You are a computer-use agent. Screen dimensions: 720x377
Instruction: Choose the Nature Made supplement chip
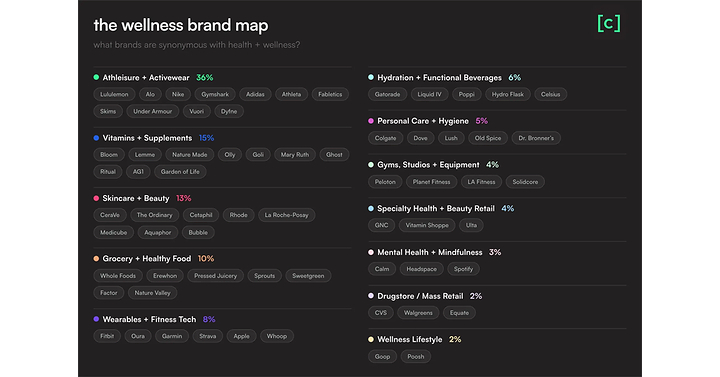coord(190,155)
